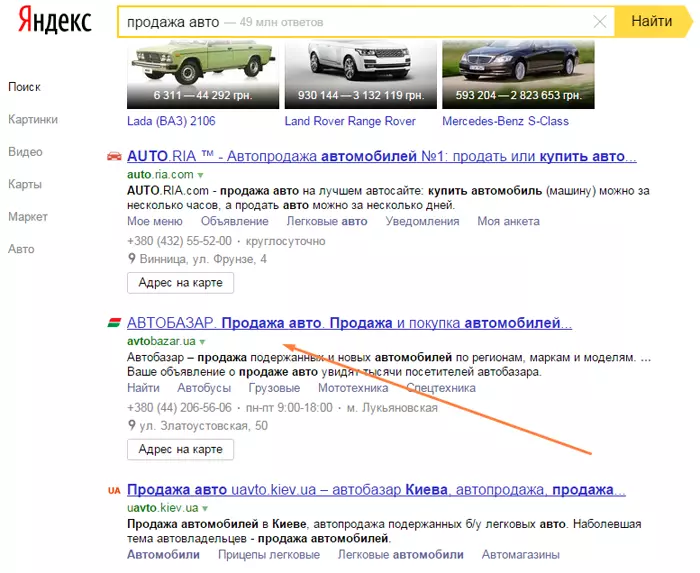Click phone number +380 (432) 55-52-00

click(179, 241)
